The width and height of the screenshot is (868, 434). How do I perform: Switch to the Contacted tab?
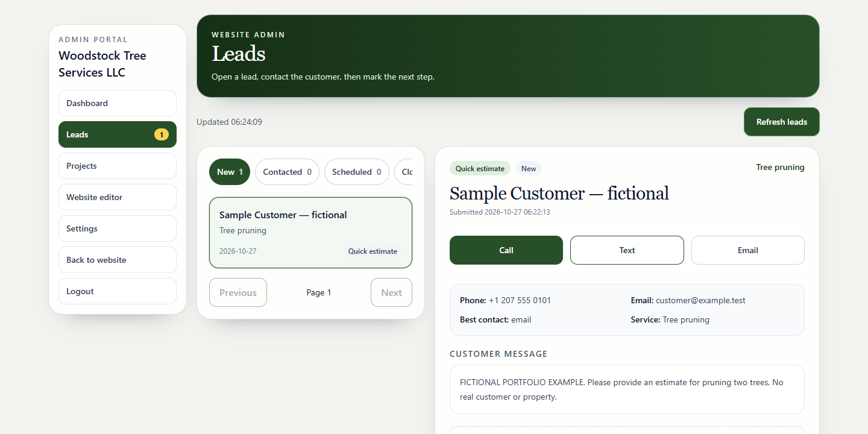[x=287, y=172]
